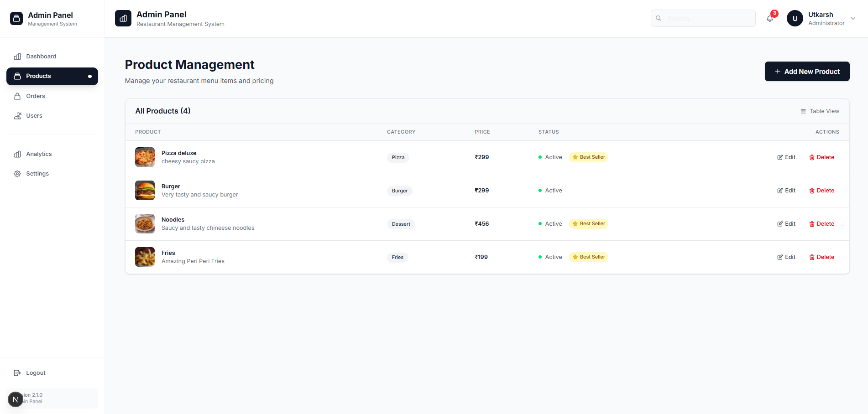Toggle the Table View layout switch
Image resolution: width=868 pixels, height=414 pixels.
[820, 111]
